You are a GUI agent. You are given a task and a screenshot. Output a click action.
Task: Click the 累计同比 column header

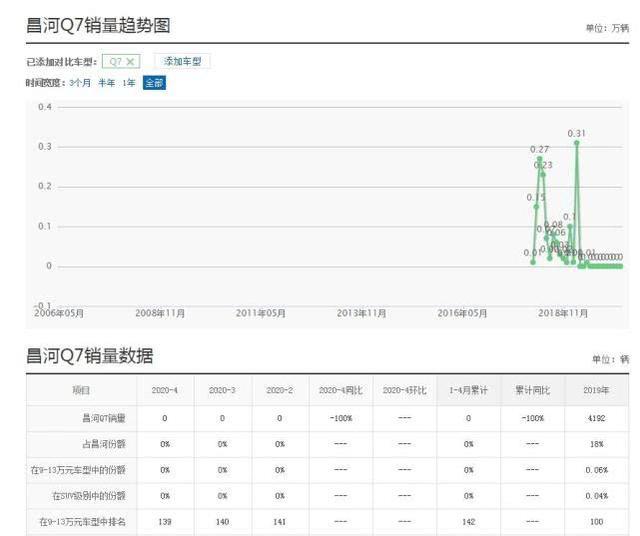[x=533, y=390]
